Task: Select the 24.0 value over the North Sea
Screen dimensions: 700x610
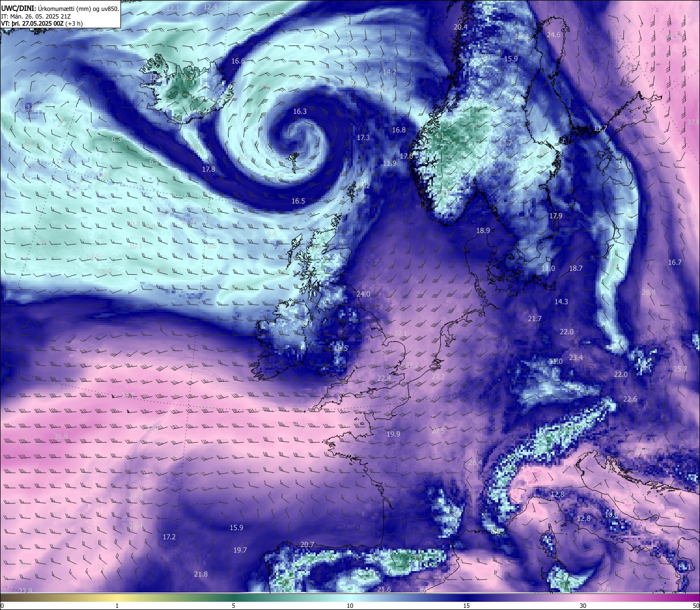Action: [x=363, y=294]
